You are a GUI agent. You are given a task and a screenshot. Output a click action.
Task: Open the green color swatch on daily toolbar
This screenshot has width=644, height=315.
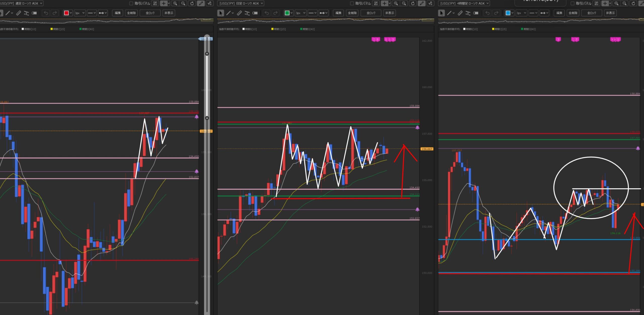[287, 13]
